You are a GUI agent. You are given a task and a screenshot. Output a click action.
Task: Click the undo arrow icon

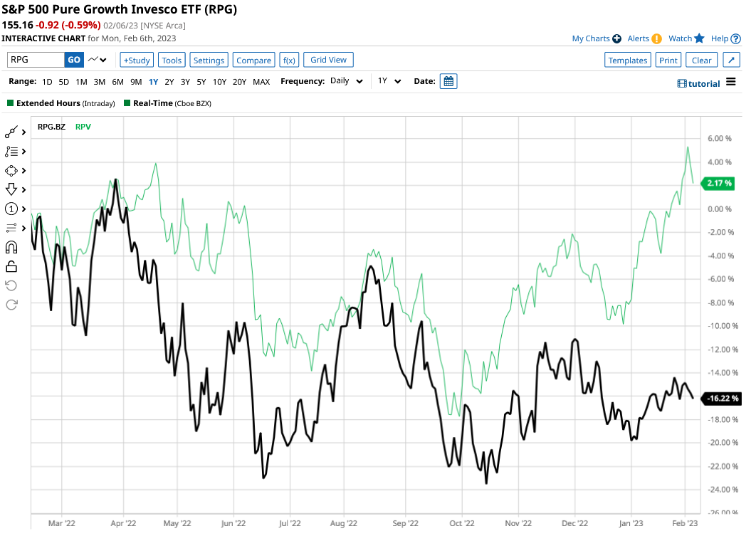click(x=11, y=285)
